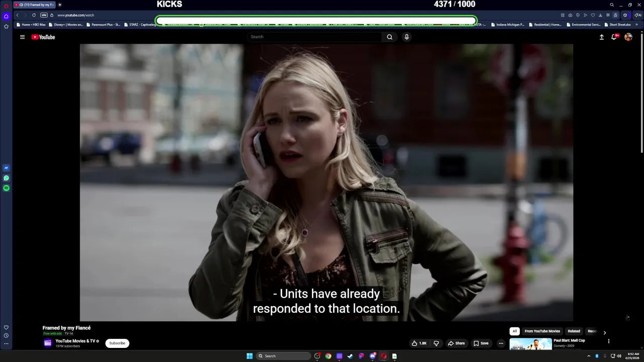
Task: Open Paul Blart: Mall Cop options menu
Action: (x=608, y=341)
